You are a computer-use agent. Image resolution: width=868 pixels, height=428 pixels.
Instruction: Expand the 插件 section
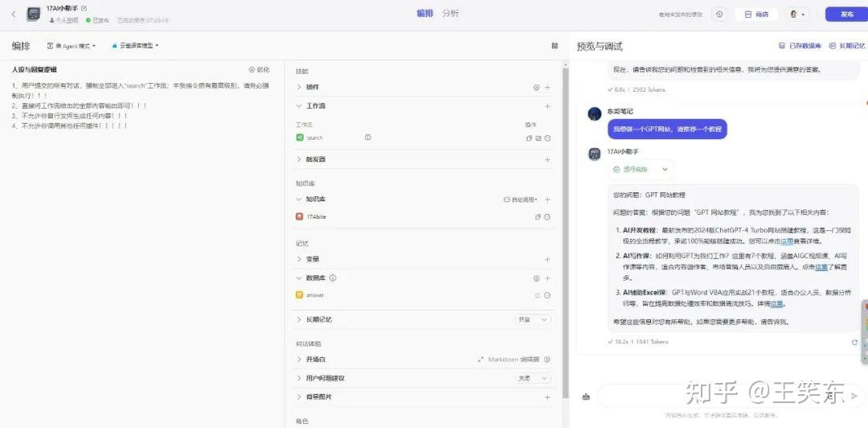[300, 87]
